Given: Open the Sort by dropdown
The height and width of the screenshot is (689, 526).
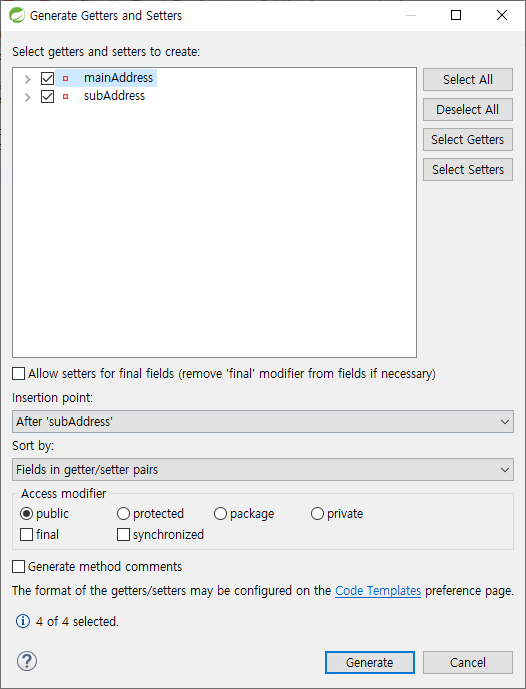Looking at the screenshot, I should [x=263, y=469].
